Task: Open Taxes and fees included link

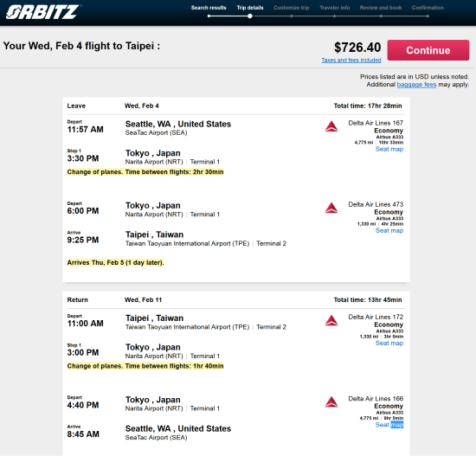Action: tap(351, 60)
